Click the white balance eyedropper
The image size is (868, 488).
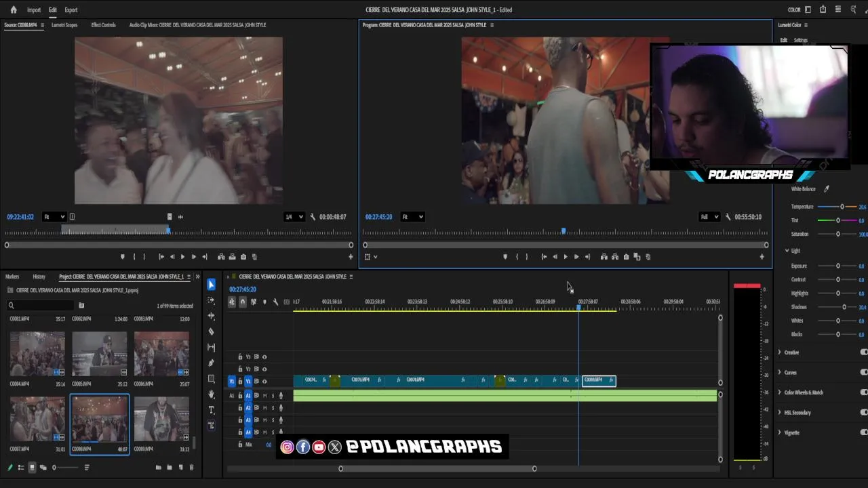[x=826, y=189]
